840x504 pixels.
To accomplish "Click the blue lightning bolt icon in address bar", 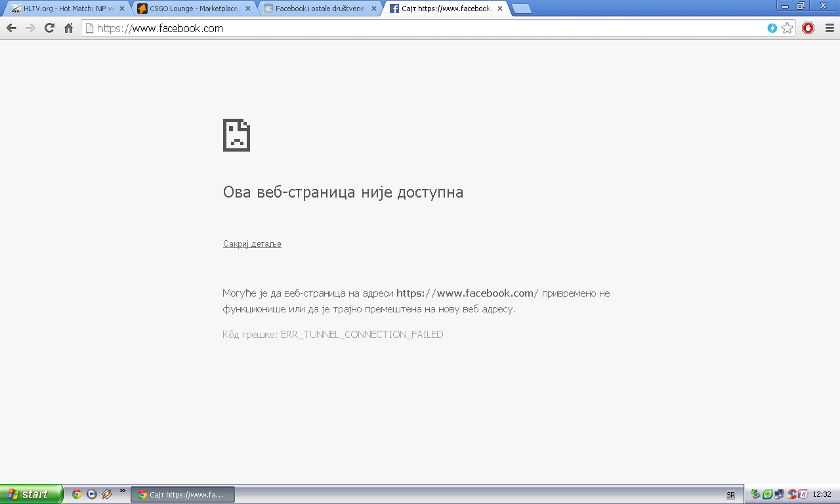I will tap(772, 28).
